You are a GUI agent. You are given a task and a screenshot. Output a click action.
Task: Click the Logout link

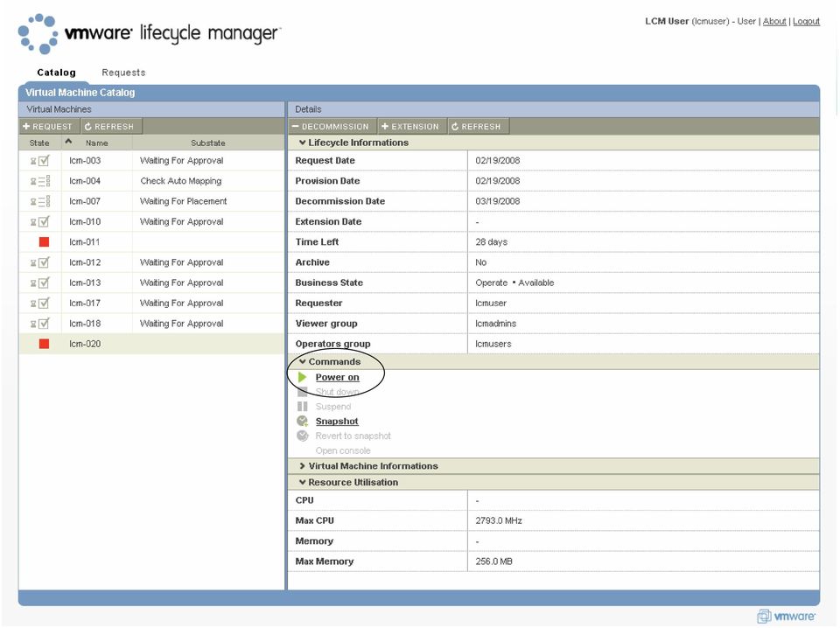tap(806, 21)
